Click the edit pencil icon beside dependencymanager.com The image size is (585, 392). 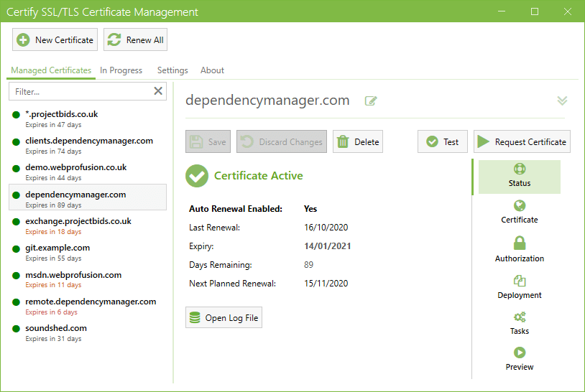pos(371,101)
